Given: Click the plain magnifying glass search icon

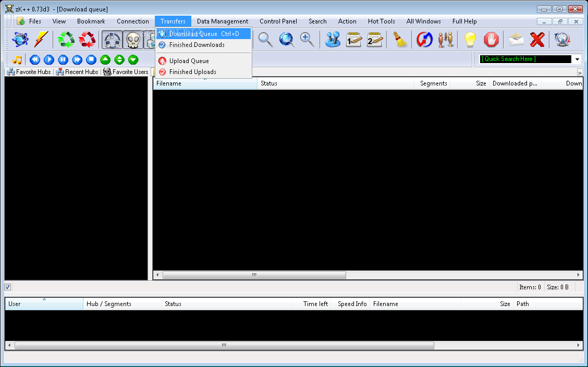Looking at the screenshot, I should (265, 40).
